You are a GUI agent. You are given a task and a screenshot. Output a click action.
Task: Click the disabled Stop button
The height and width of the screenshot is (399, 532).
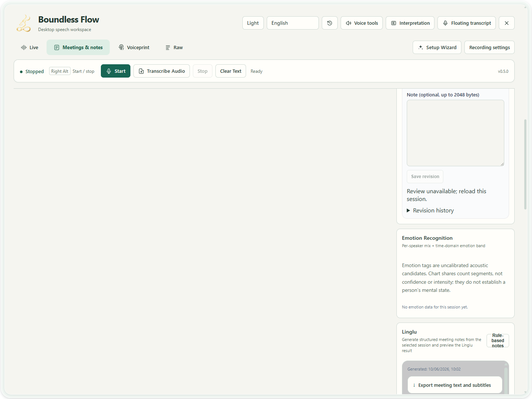(x=202, y=71)
